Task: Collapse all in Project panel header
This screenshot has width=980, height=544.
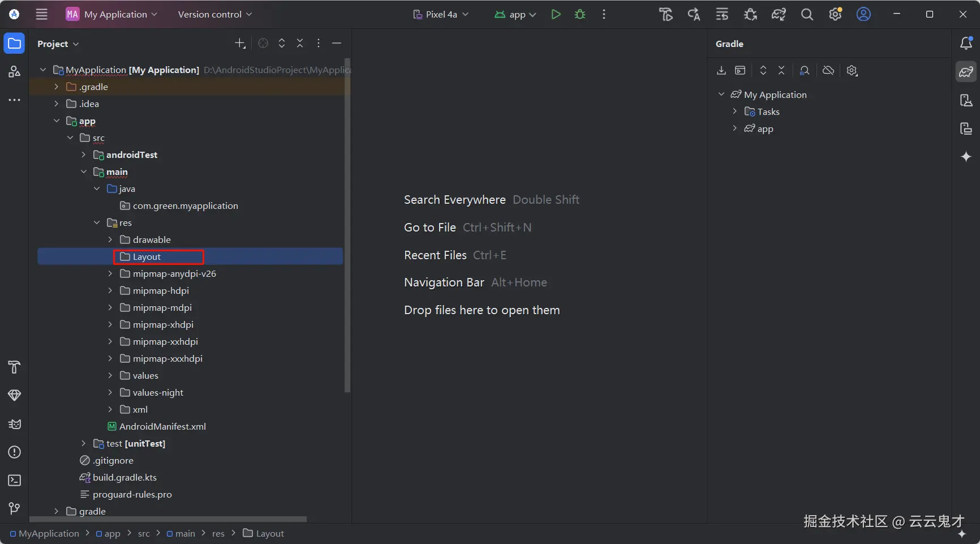Action: [300, 44]
